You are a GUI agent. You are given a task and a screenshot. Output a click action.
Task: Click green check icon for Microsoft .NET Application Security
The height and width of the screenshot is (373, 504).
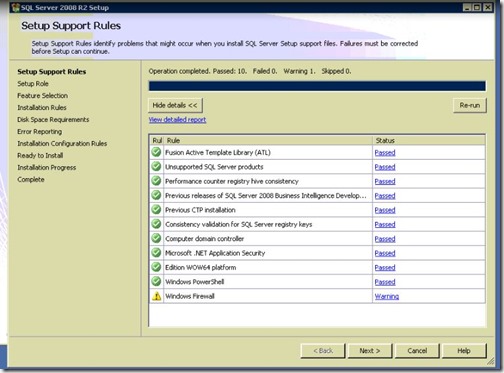pyautogui.click(x=156, y=253)
